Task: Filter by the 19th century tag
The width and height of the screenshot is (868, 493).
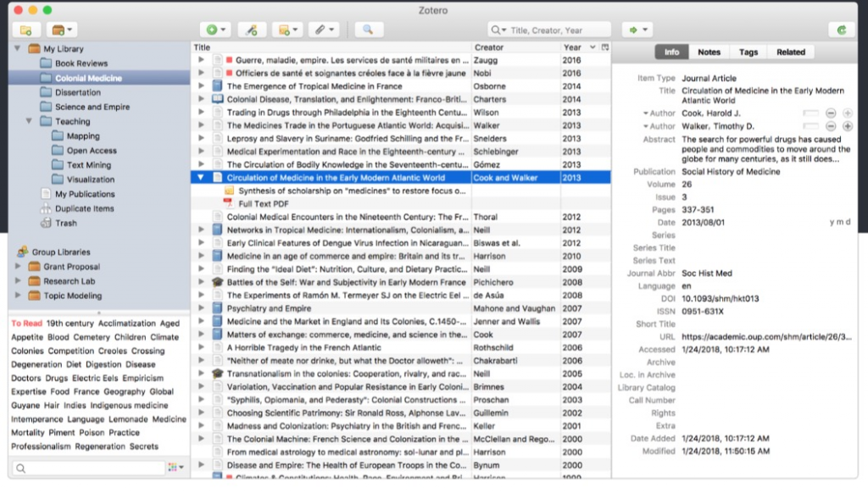Action: coord(70,323)
